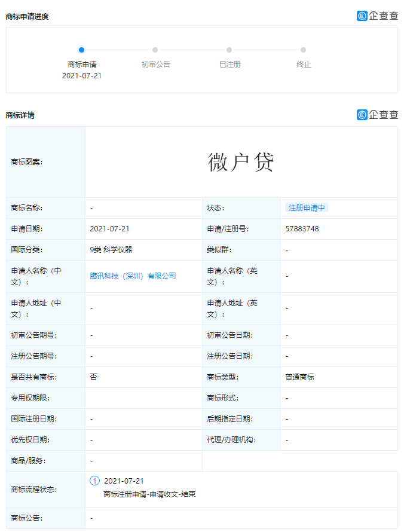Select the application number 57883748

point(302,229)
